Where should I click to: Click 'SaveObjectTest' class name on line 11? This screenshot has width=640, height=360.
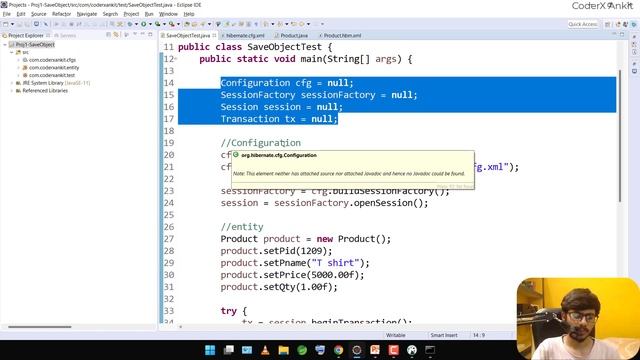(x=284, y=47)
